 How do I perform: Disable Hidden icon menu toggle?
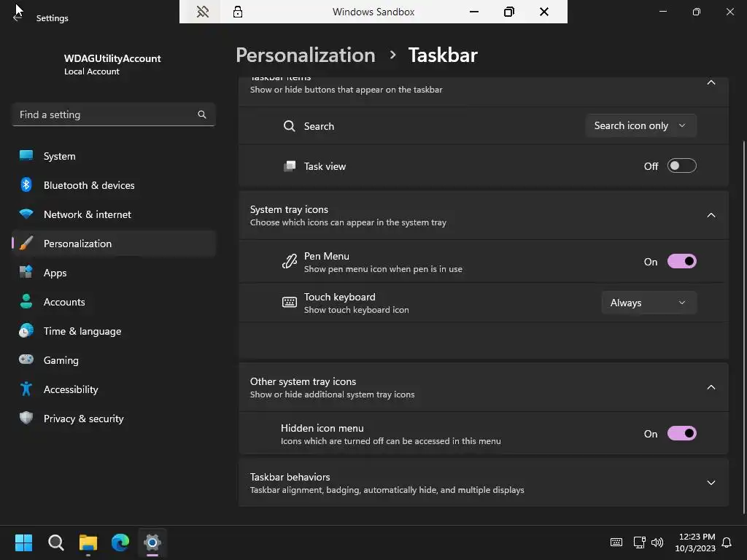pos(682,433)
